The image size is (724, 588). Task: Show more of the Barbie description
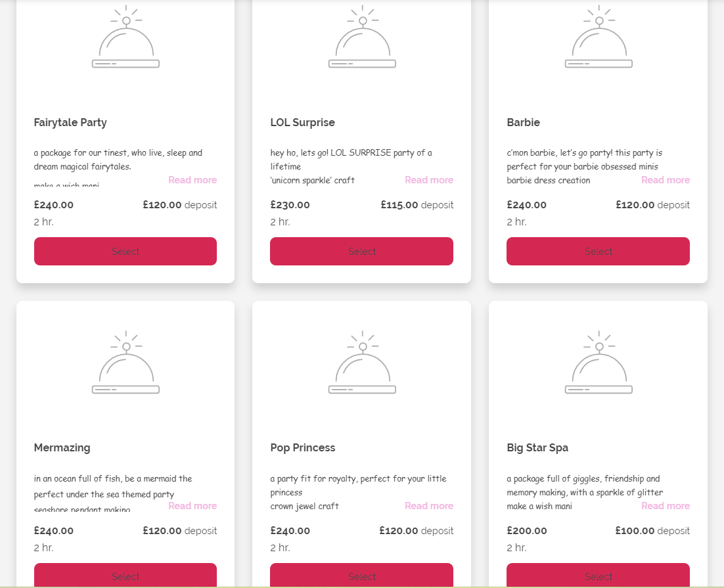[666, 180]
